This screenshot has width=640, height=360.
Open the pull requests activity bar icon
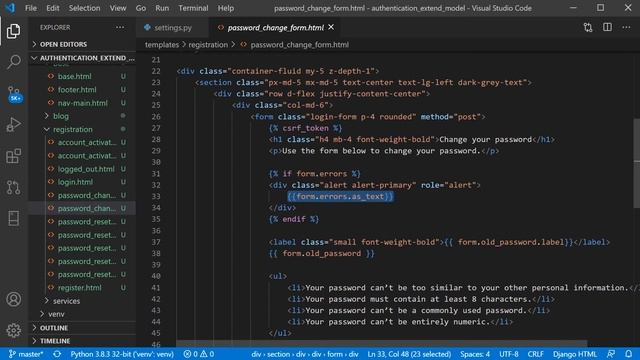tap(13, 187)
